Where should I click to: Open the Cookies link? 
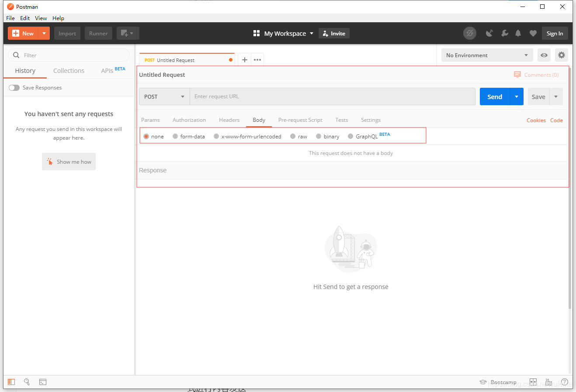tap(536, 120)
